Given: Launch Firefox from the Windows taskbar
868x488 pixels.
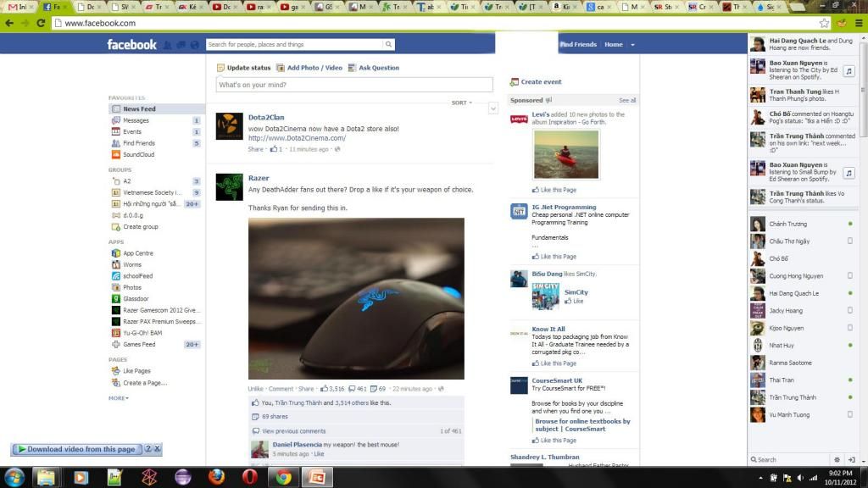Looking at the screenshot, I should tap(215, 477).
